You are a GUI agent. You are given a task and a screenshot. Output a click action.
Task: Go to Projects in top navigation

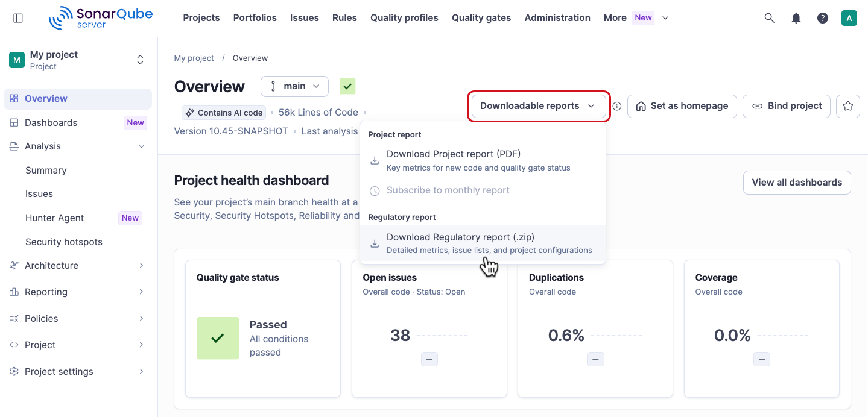tap(201, 18)
